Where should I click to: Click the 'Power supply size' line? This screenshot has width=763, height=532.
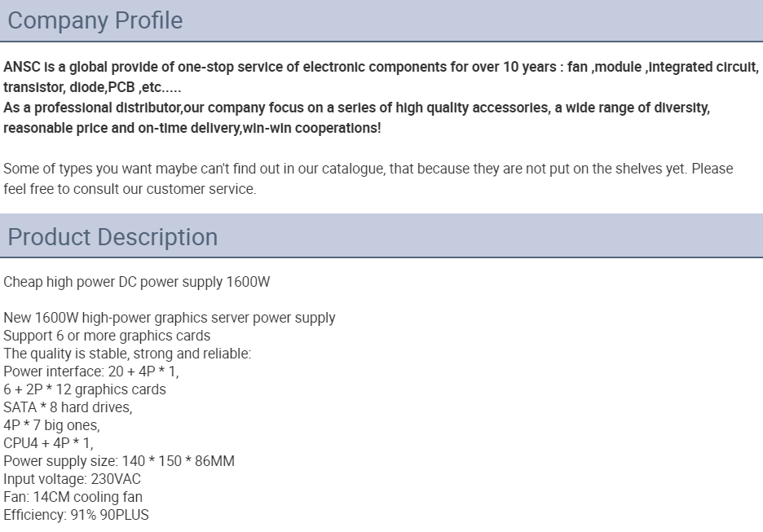click(119, 461)
